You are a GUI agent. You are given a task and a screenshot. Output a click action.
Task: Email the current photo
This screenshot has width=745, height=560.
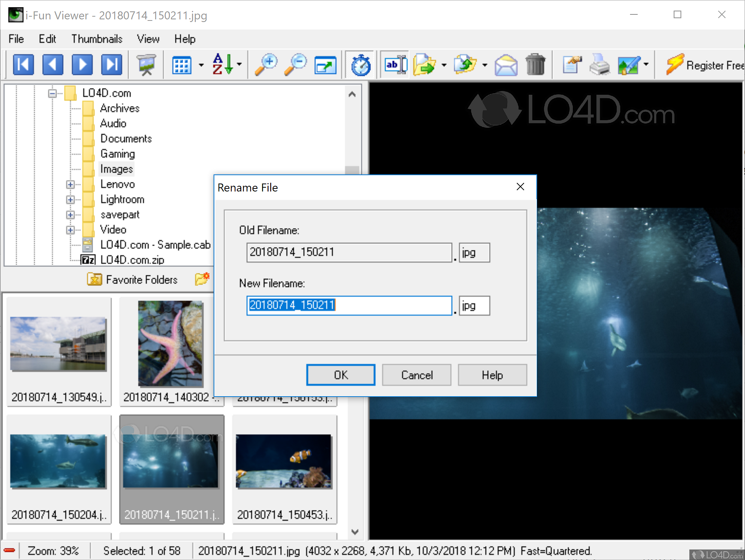tap(506, 64)
